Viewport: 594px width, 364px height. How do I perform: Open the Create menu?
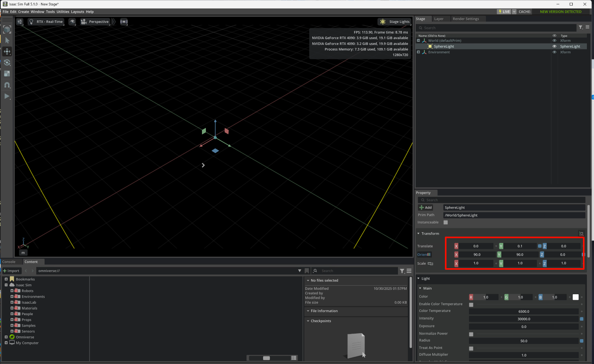pyautogui.click(x=24, y=11)
